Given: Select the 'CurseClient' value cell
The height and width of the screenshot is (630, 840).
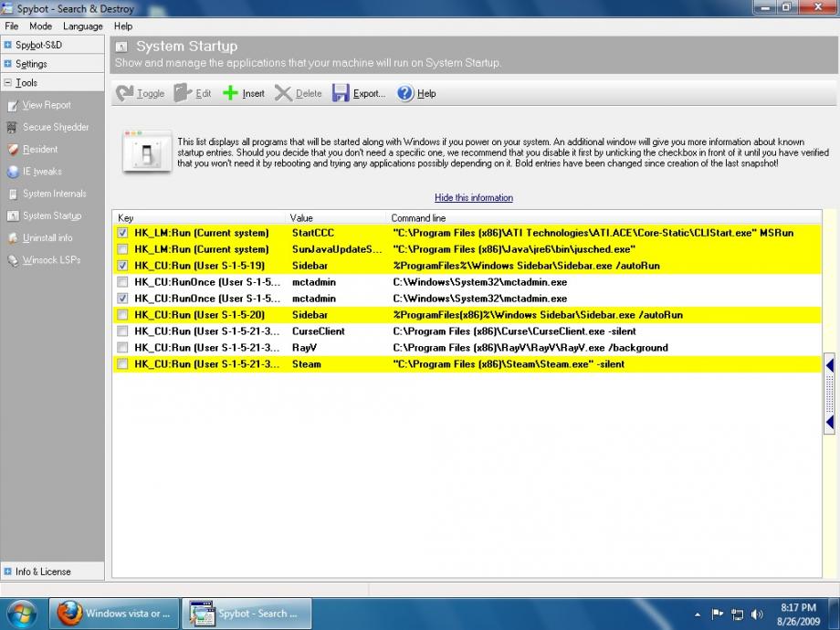Looking at the screenshot, I should 319,331.
